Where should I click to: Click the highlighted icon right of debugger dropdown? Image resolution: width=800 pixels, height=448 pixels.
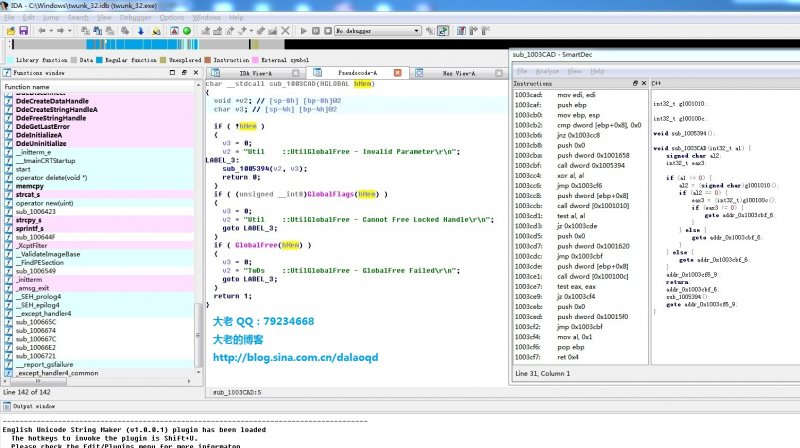[x=443, y=31]
